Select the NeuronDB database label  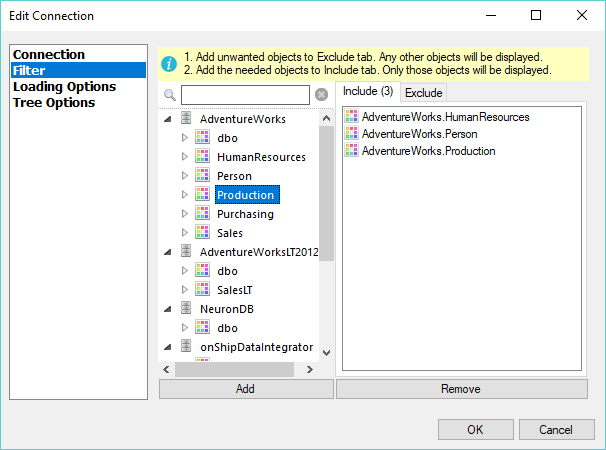point(227,309)
